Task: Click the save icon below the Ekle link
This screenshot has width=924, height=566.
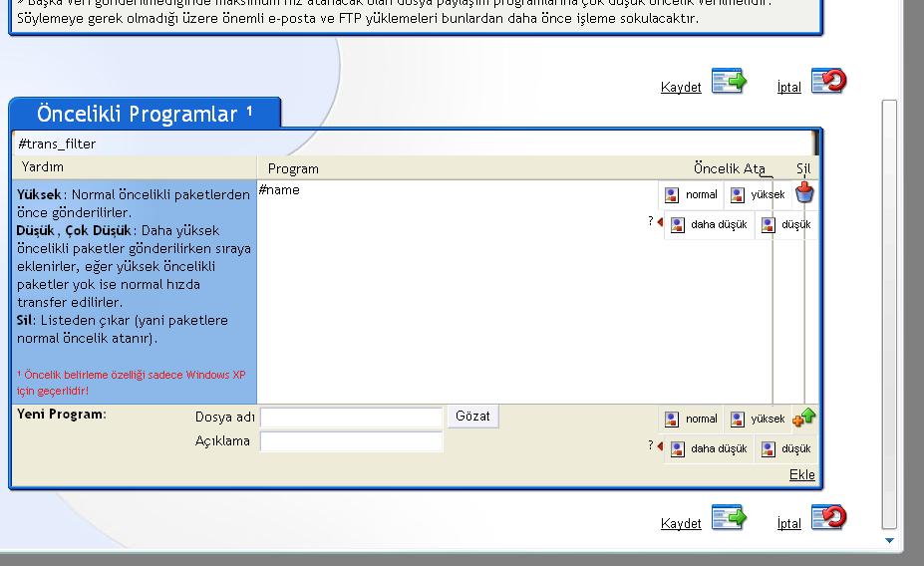Action: pyautogui.click(x=729, y=518)
